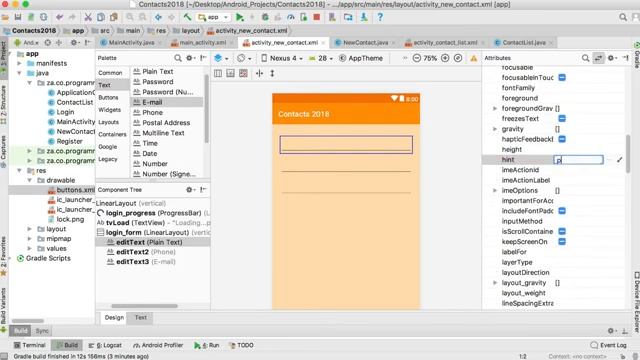Image resolution: width=640 pixels, height=360 pixels.
Task: Click the red Stop icon
Action: 316,17
